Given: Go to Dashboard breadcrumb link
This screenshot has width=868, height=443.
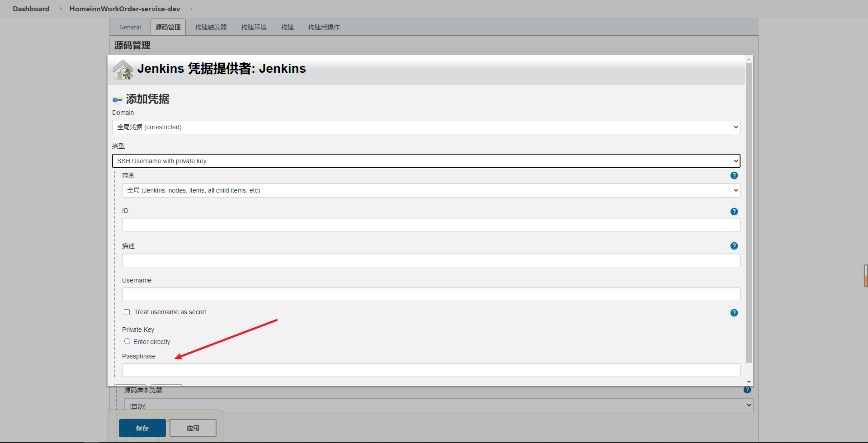Looking at the screenshot, I should [31, 9].
